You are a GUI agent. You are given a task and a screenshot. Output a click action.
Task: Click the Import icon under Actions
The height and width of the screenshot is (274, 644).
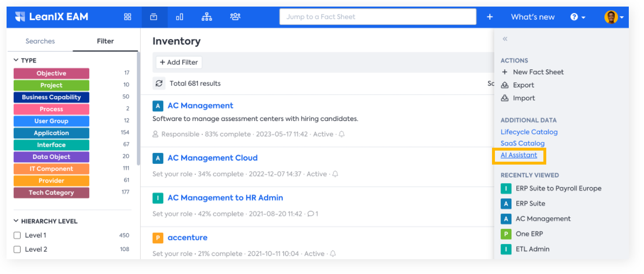505,98
